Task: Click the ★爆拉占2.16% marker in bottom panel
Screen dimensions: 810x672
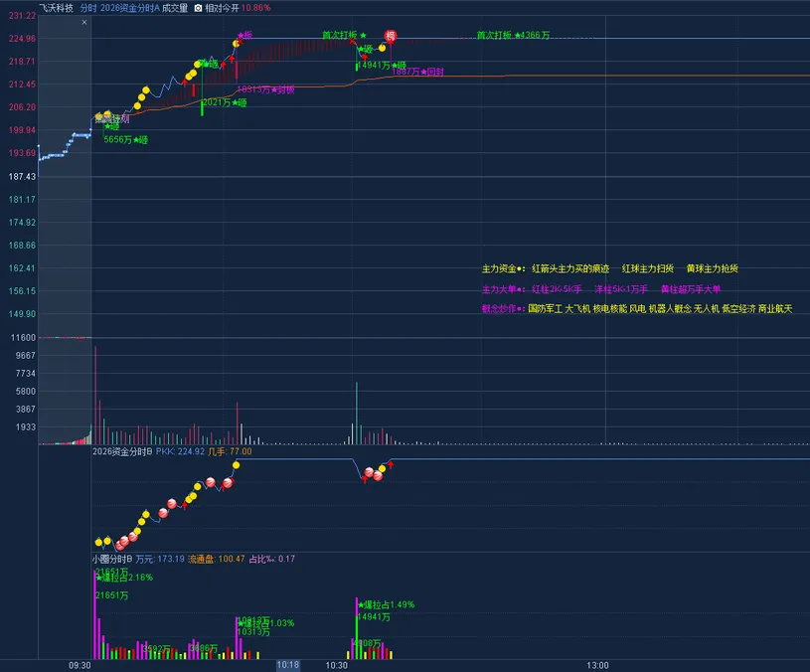Action: tap(123, 578)
